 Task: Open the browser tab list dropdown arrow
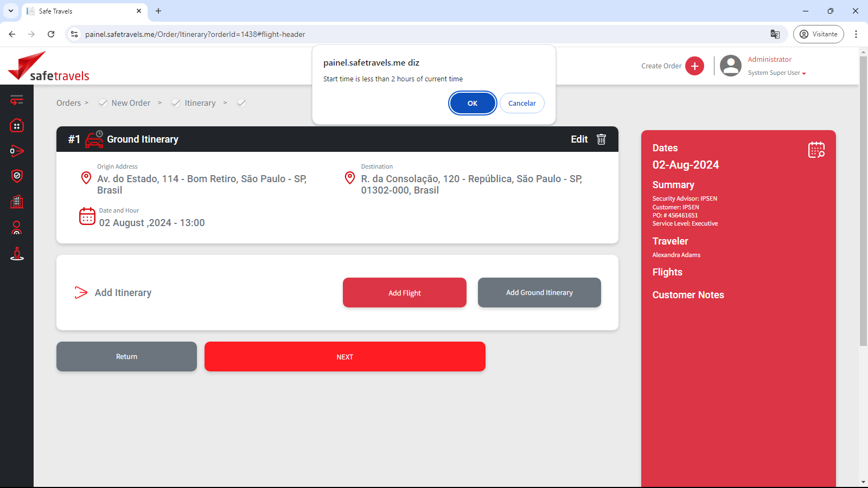pos(11,11)
